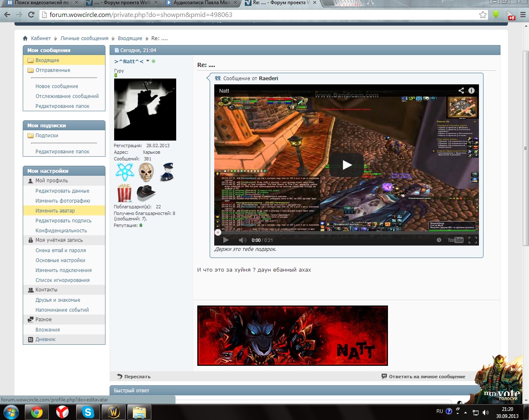Open Yandex browser from the taskbar
This screenshot has width=529, height=420.
(62, 412)
